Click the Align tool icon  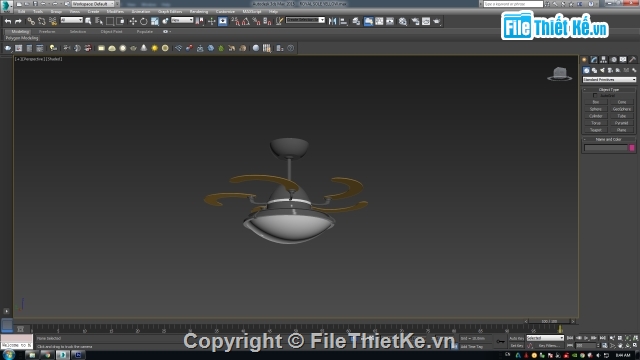[x=344, y=21]
